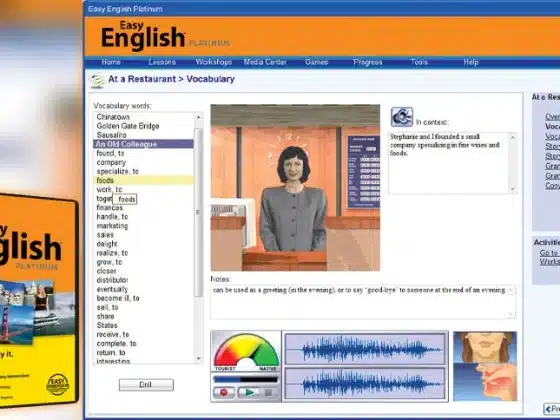Click the vocabulary list scroll down arrow
Viewport: 560px width, 420px height.
tap(199, 358)
